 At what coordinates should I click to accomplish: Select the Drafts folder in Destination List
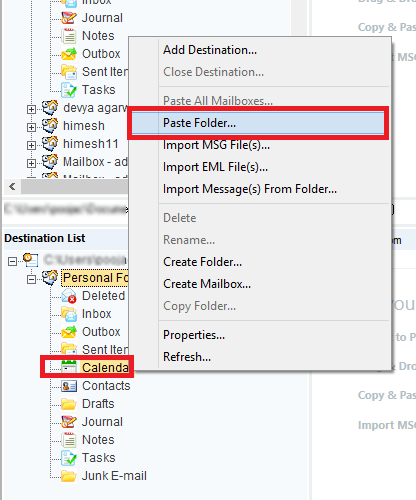98,404
